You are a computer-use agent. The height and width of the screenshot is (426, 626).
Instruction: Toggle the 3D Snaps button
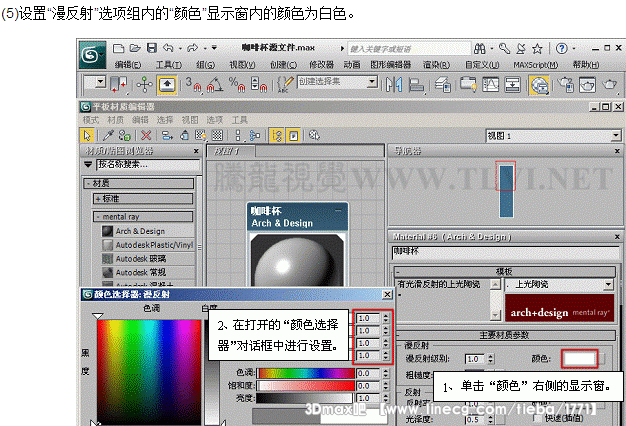193,85
